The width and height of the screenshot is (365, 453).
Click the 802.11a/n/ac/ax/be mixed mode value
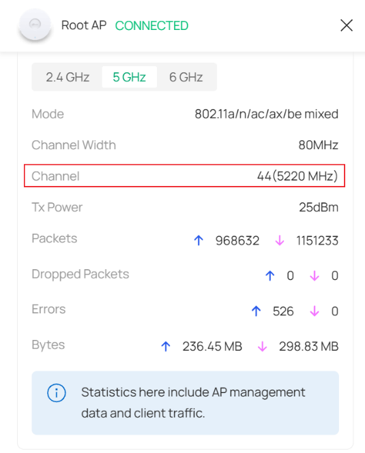point(266,114)
